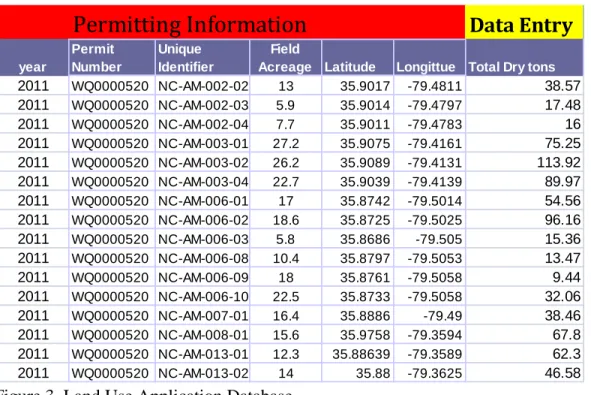Select identifier cell NC-AM-006-01
Screen dimensions: 591x395
click(x=202, y=201)
